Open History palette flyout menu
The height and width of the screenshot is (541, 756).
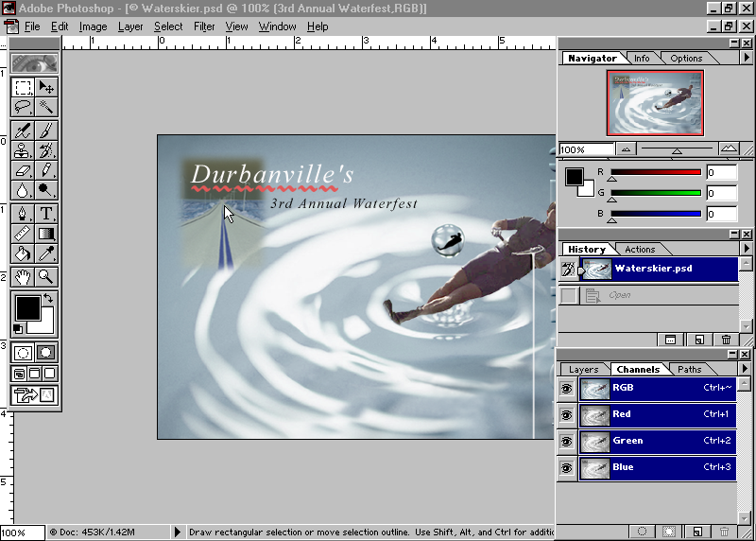747,249
